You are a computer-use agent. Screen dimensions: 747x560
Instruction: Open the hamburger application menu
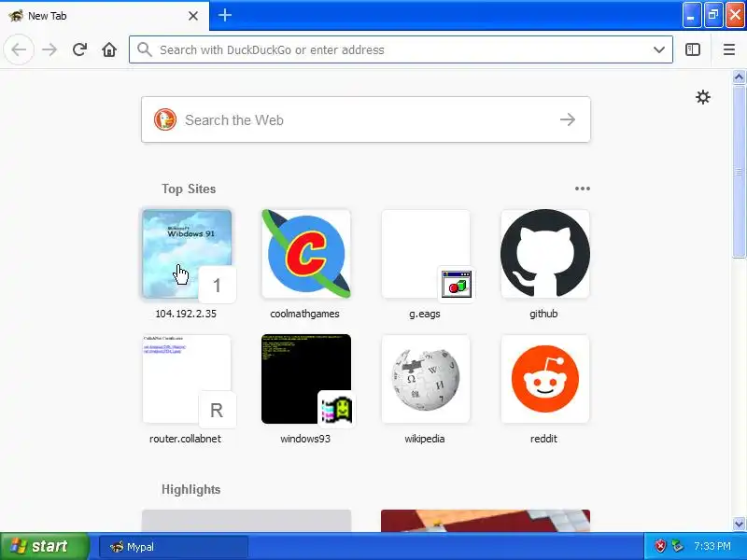coord(729,49)
